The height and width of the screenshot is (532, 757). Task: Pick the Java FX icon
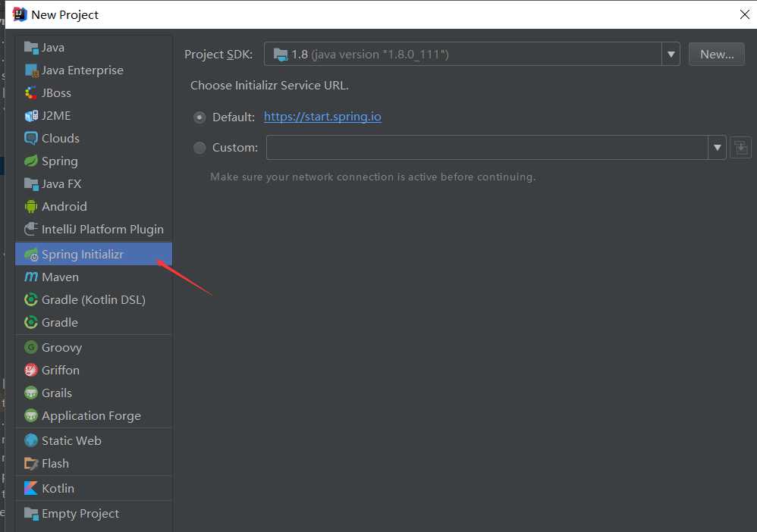pyautogui.click(x=31, y=183)
